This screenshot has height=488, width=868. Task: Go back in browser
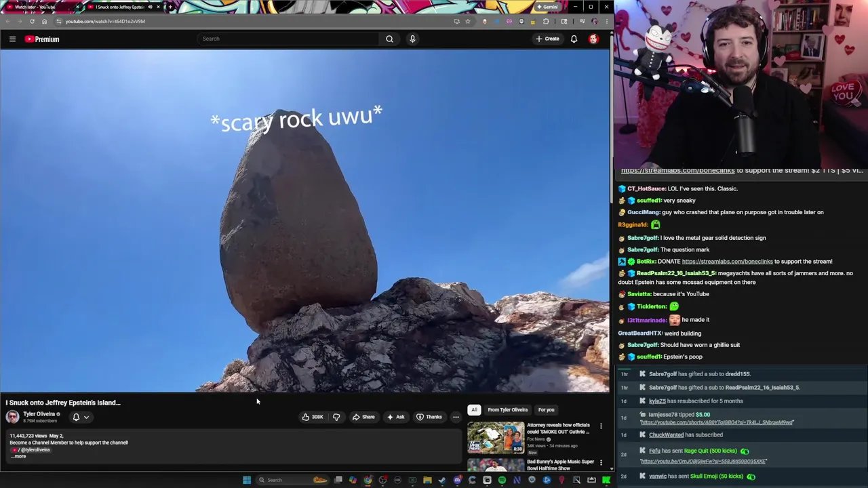tap(7, 21)
